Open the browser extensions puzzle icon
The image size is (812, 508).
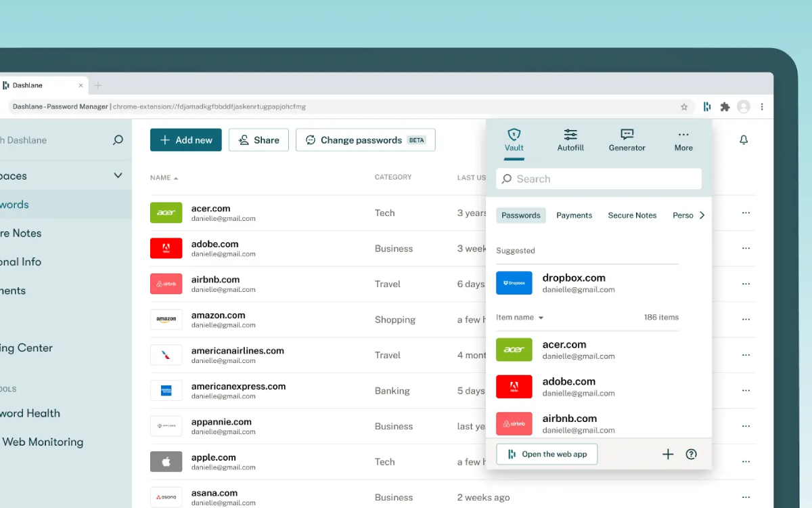coord(725,107)
